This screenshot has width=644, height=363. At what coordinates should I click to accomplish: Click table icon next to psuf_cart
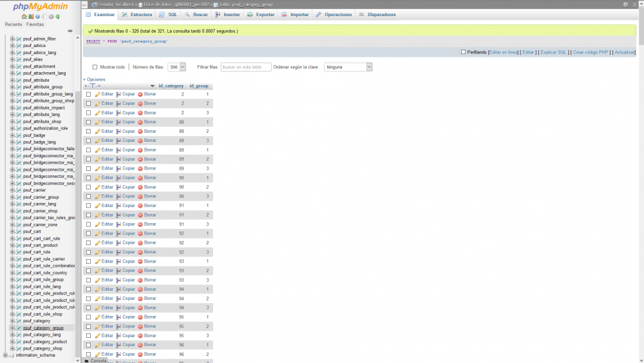(19, 231)
